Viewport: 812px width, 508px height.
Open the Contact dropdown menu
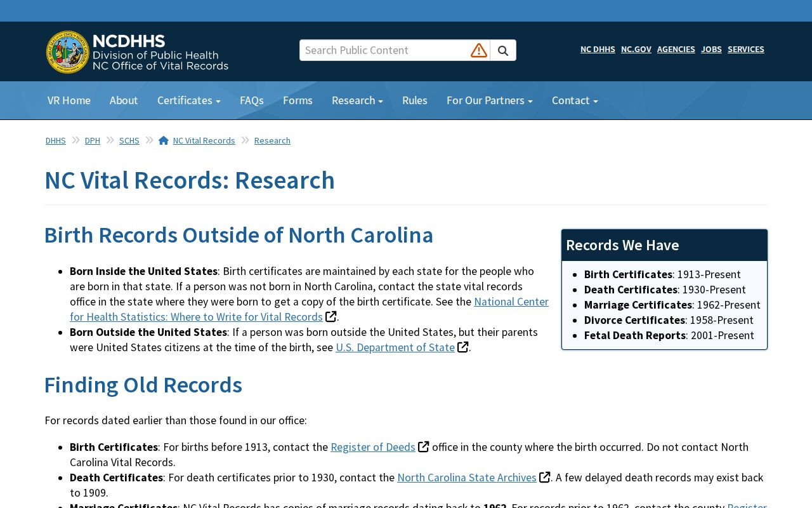[x=575, y=100]
